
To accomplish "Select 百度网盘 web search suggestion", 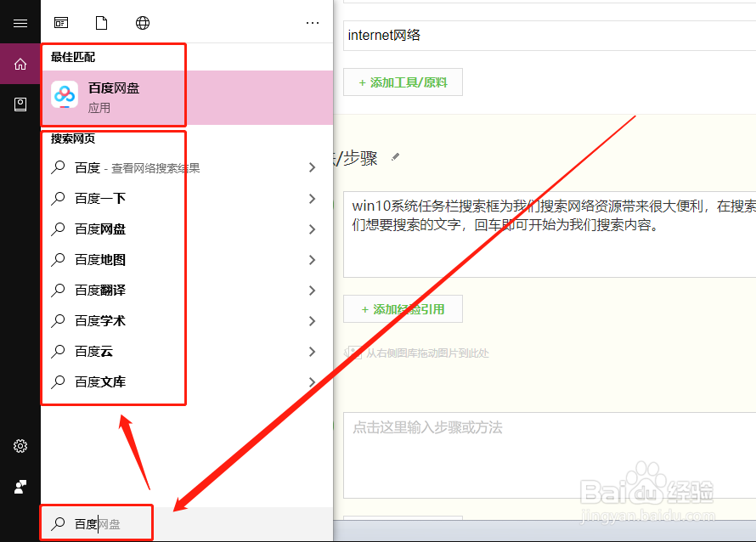I will pyautogui.click(x=187, y=229).
